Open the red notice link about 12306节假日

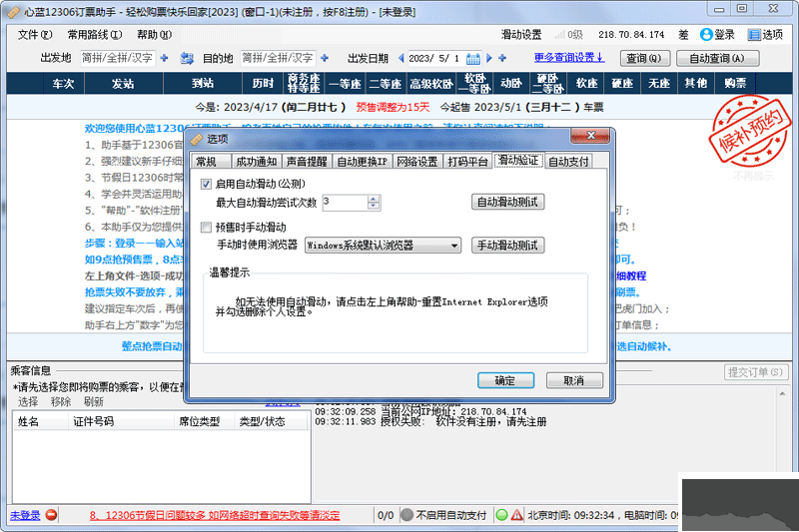click(x=215, y=515)
